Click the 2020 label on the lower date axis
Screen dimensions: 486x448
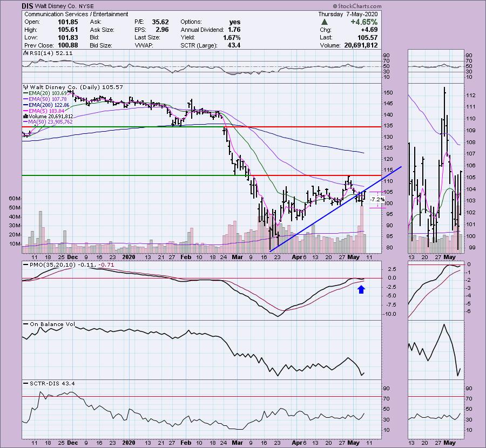point(129,443)
